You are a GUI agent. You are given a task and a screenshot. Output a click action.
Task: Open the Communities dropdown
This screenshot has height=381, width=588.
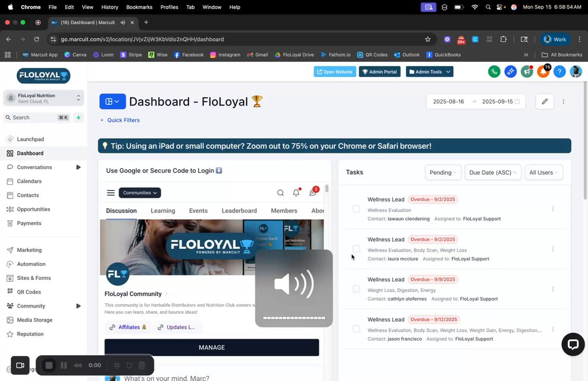[140, 193]
